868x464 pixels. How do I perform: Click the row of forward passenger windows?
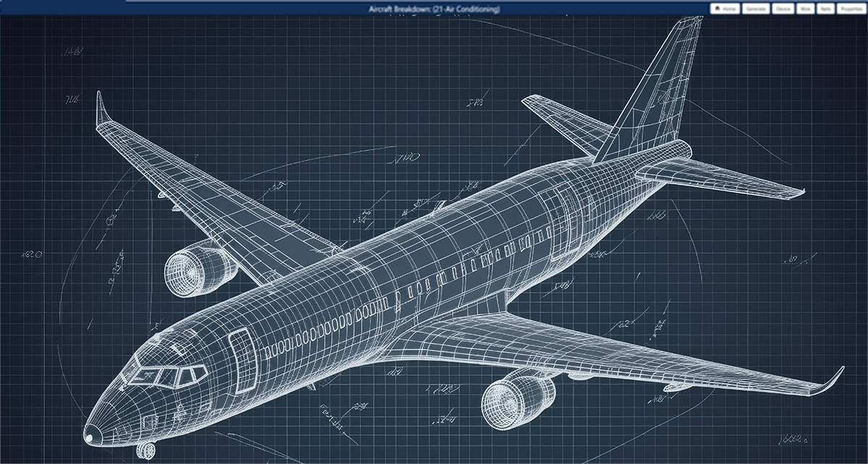pos(311,340)
